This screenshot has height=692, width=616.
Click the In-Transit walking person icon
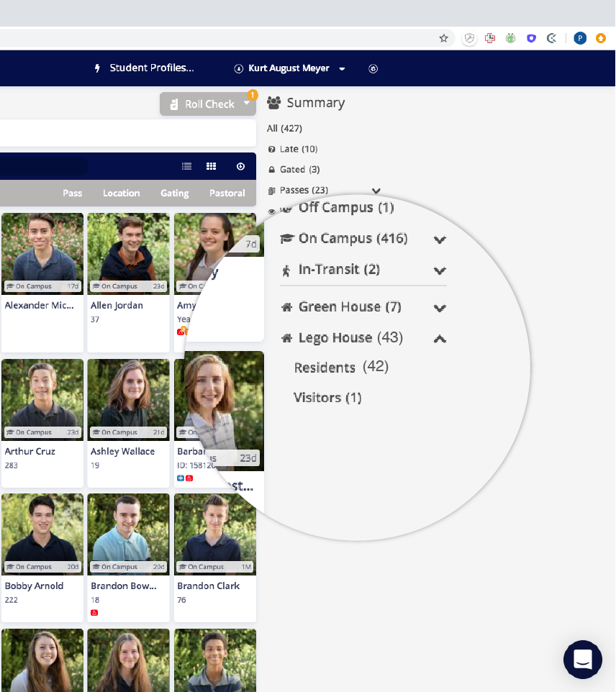click(286, 270)
